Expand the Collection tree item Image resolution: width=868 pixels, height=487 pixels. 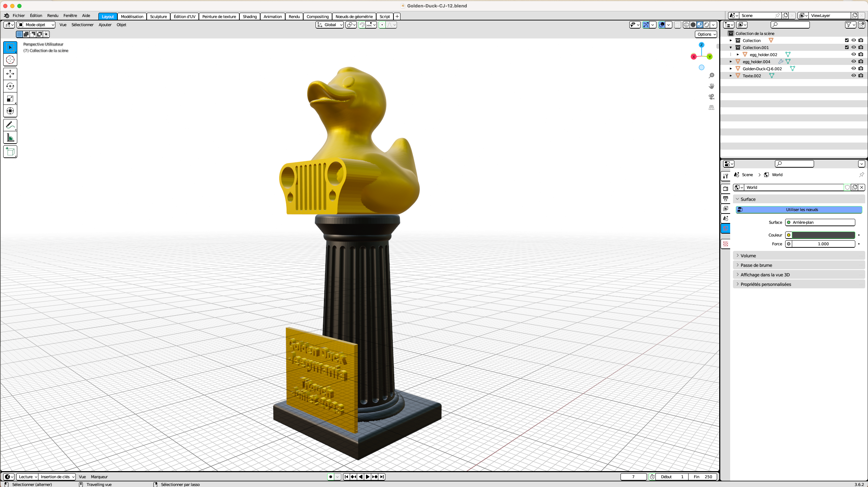(x=731, y=41)
